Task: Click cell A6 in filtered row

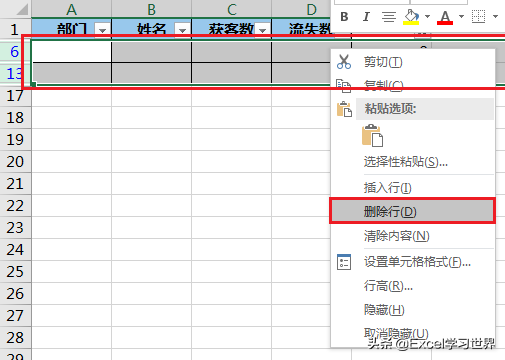Action: click(72, 51)
